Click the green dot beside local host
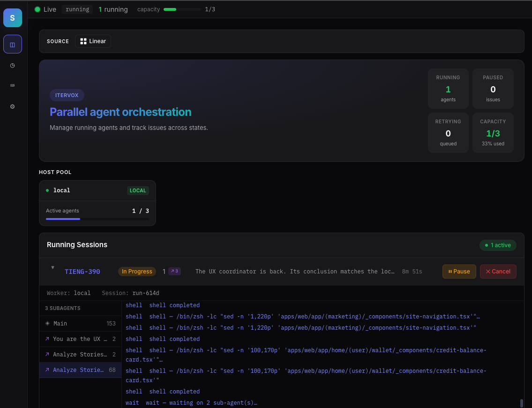The image size is (532, 408). [x=47, y=190]
